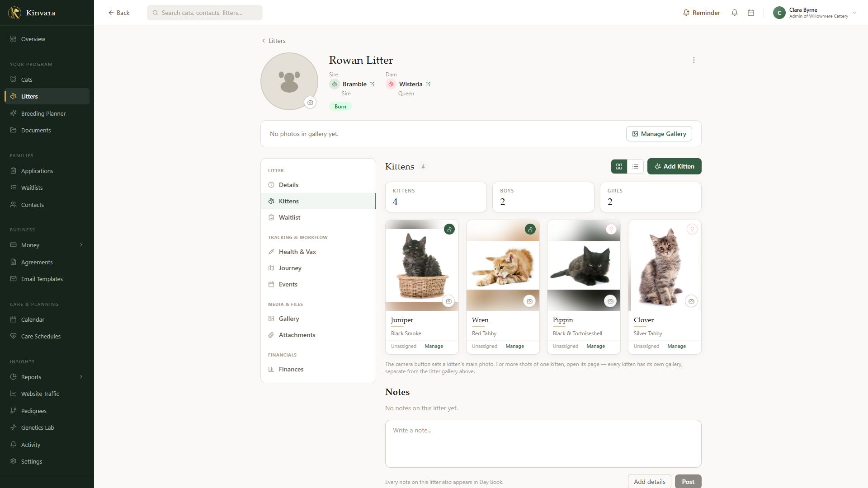Open Waitlists in sidebar
The image size is (868, 488).
(x=47, y=188)
